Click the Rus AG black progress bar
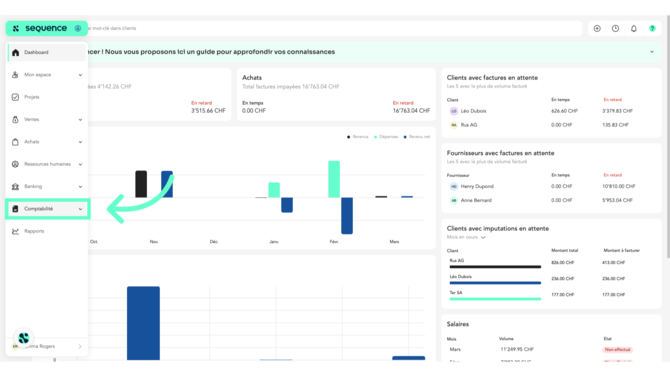This screenshot has width=670, height=377. (x=495, y=267)
